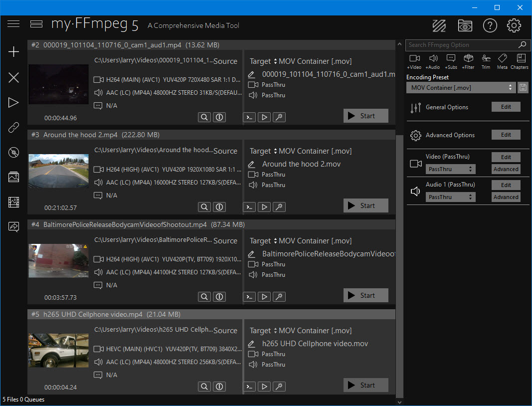The image size is (532, 406).
Task: Open the Trim tool
Action: [x=486, y=61]
